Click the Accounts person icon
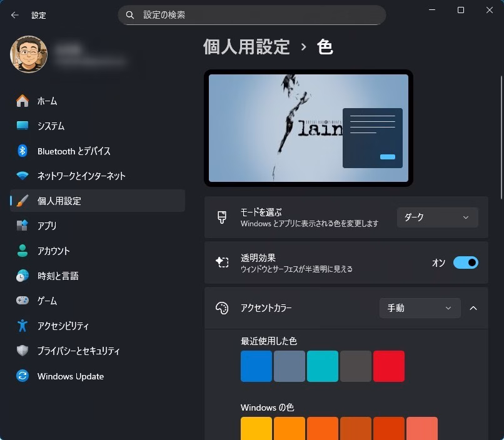The height and width of the screenshot is (440, 504). [x=23, y=251]
